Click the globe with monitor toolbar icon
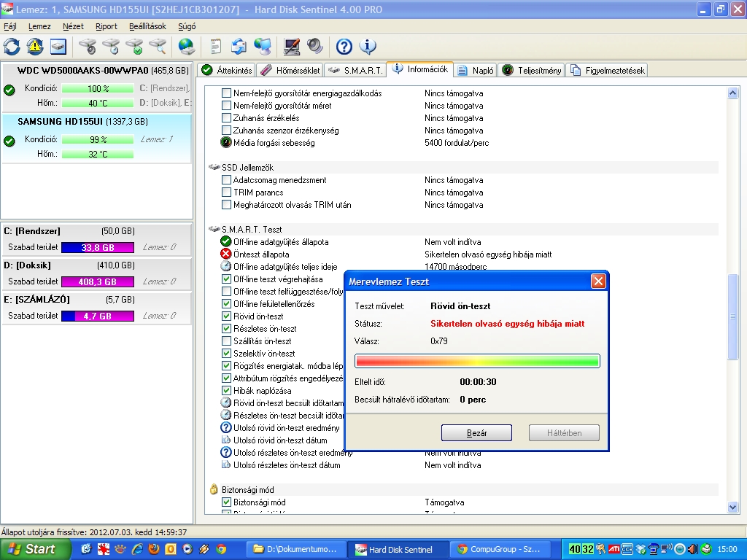 262,46
